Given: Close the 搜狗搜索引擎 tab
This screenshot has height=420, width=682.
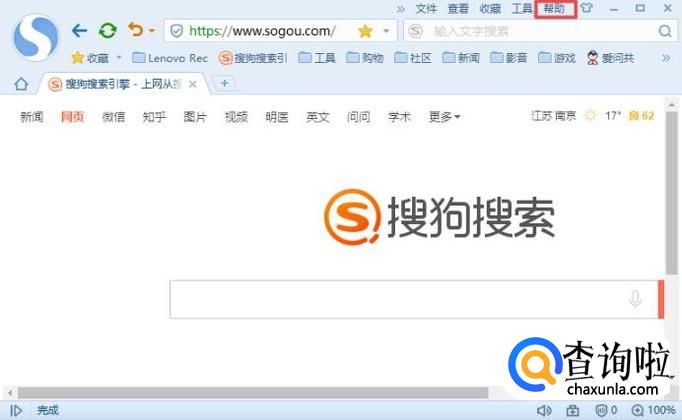Looking at the screenshot, I should point(193,84).
